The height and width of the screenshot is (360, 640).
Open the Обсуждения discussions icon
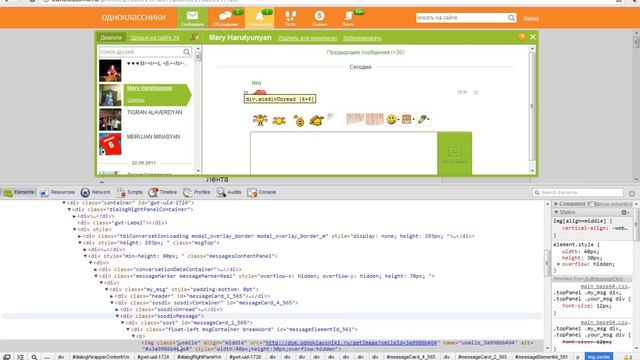pos(225,18)
